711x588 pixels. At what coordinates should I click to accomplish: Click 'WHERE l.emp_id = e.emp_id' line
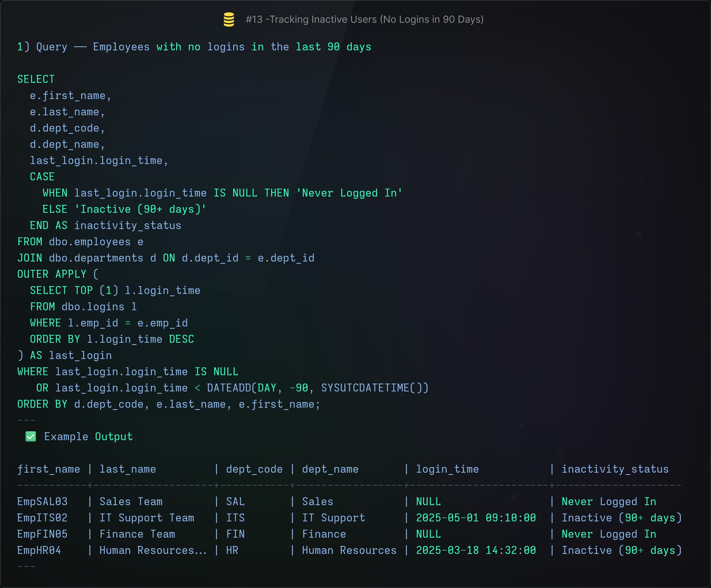click(x=109, y=323)
